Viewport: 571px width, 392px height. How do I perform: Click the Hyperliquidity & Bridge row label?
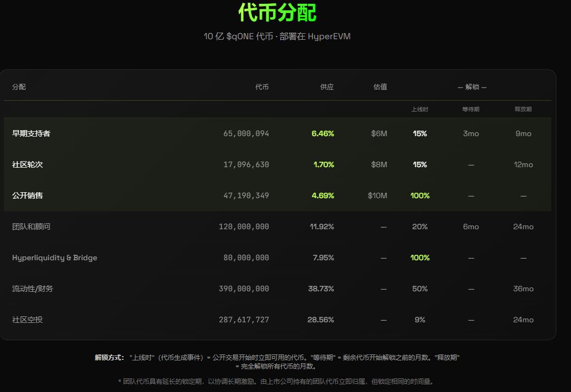(x=54, y=258)
